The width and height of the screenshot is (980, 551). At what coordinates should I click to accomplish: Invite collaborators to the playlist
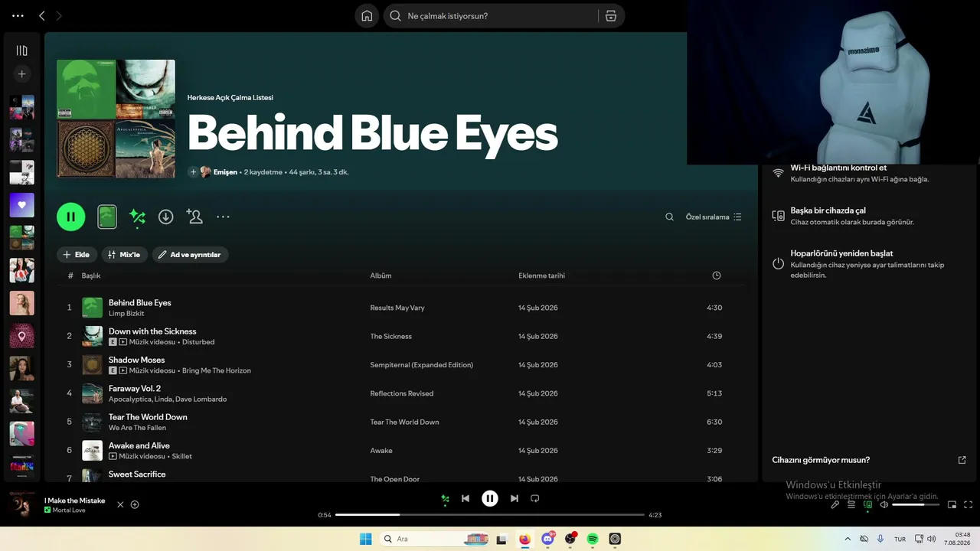(194, 217)
